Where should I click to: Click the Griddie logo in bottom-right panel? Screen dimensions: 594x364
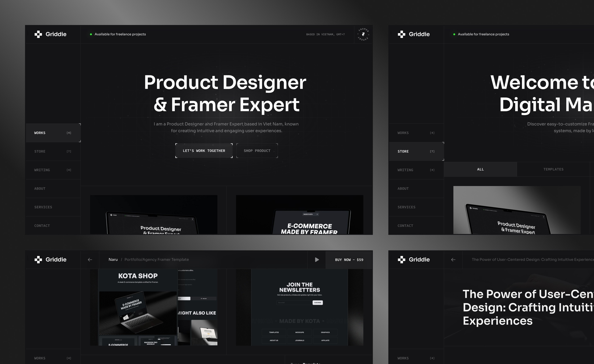(414, 259)
